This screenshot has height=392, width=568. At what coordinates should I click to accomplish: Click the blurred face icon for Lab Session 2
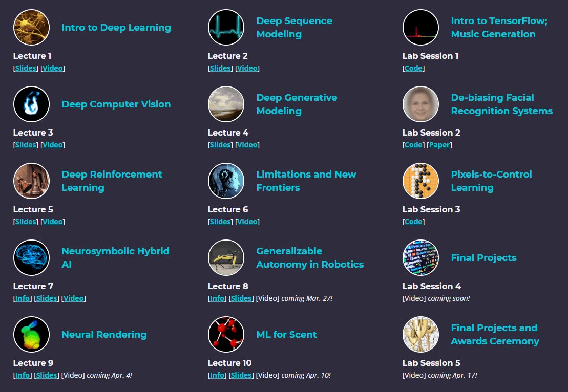click(420, 104)
